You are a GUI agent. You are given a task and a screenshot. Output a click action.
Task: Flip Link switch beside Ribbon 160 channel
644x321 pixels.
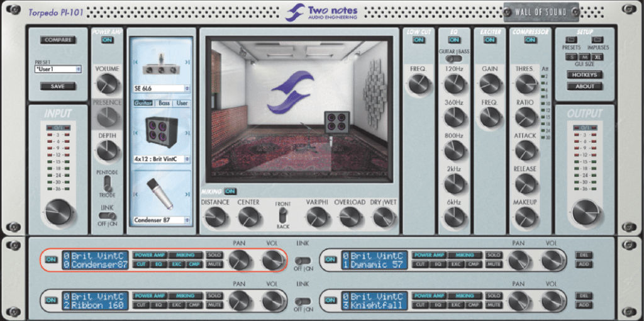click(x=303, y=301)
